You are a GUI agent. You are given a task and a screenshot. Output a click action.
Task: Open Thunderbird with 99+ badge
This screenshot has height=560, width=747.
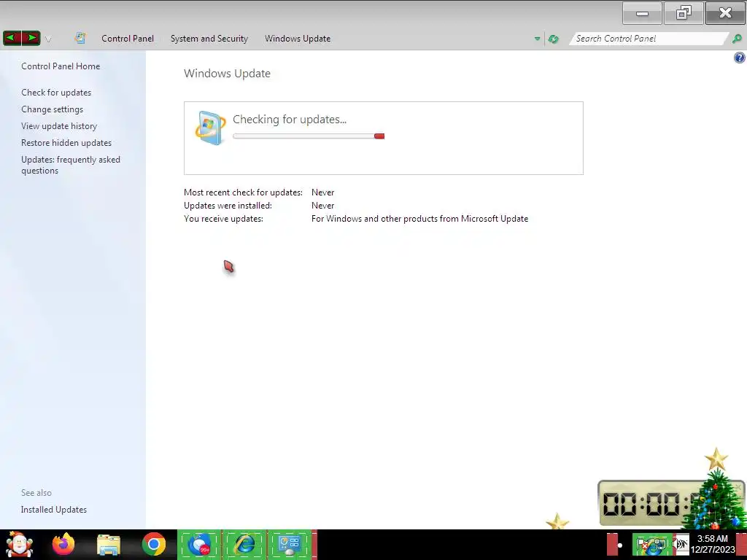tap(199, 544)
